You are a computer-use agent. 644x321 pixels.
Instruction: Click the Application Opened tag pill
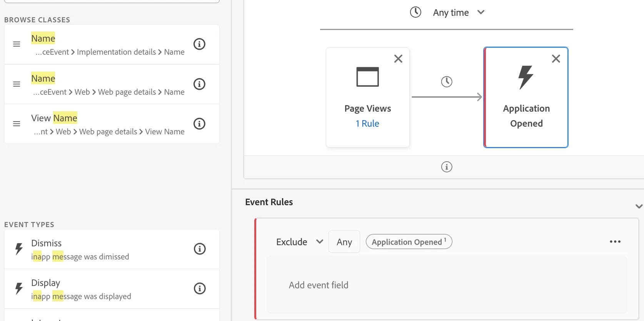pyautogui.click(x=409, y=242)
